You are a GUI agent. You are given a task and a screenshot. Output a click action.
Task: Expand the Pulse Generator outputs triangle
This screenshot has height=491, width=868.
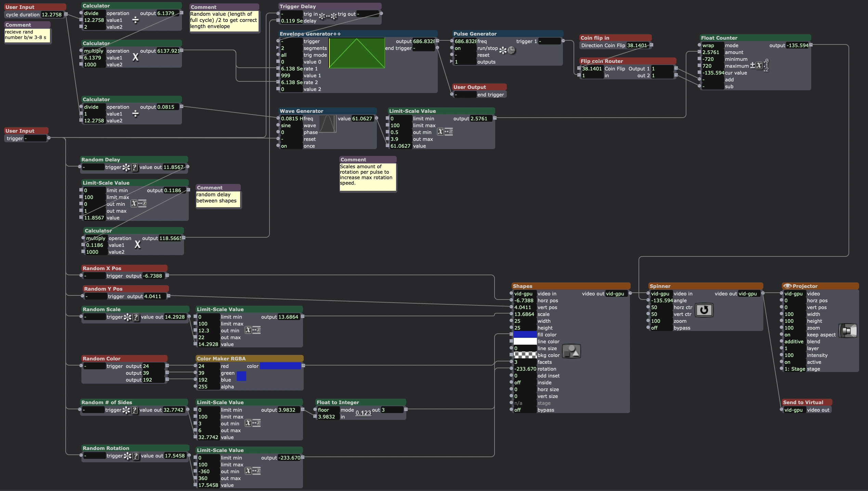(x=451, y=62)
